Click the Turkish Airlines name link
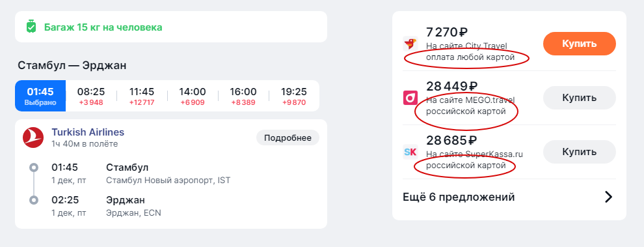 [x=87, y=132]
